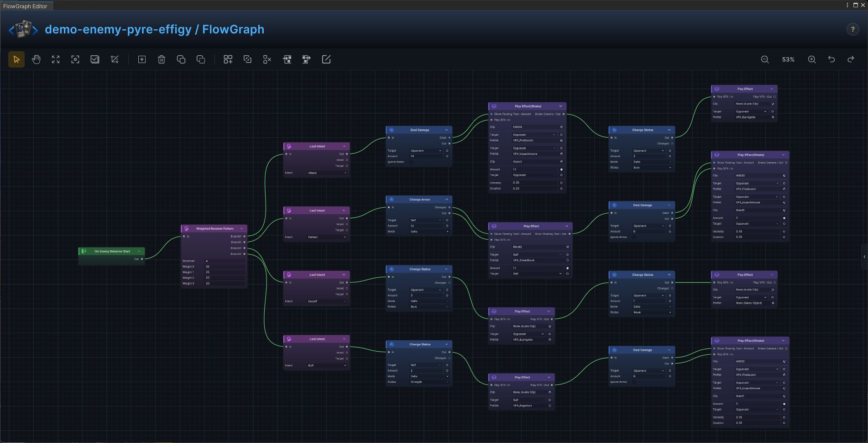Click the linked squares icon
Image resolution: width=868 pixels, height=443 pixels.
click(247, 59)
